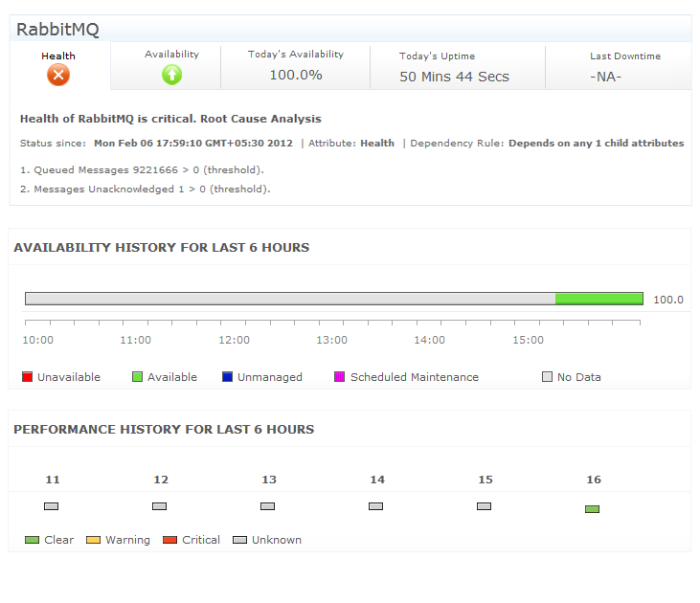The image size is (700, 603).
Task: Click hour 16 green clear performance marker
Action: (592, 509)
